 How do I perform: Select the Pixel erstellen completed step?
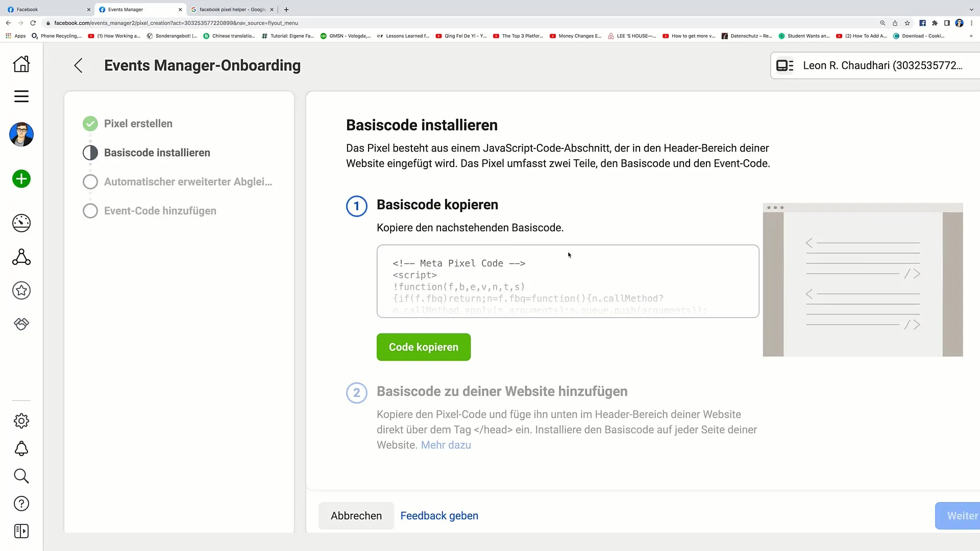[x=138, y=123]
